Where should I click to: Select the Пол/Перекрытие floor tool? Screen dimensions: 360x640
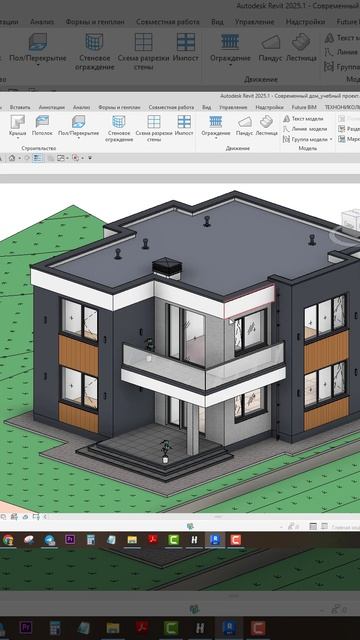78,125
